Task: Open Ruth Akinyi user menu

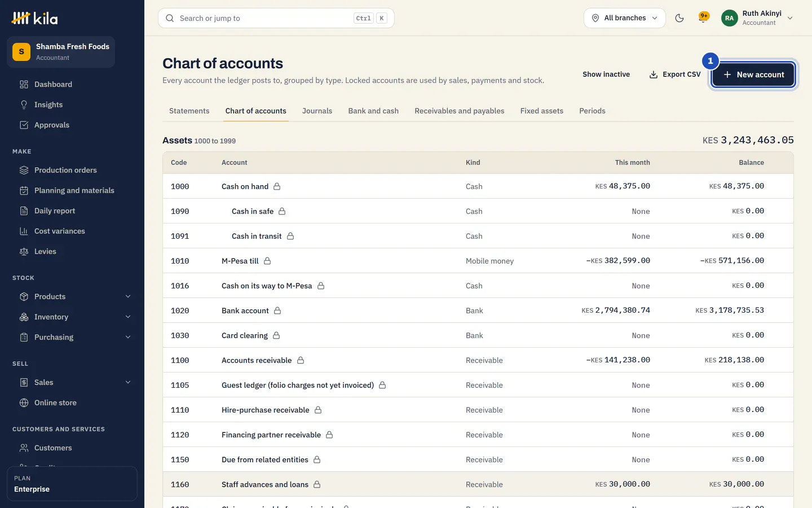Action: (x=757, y=18)
